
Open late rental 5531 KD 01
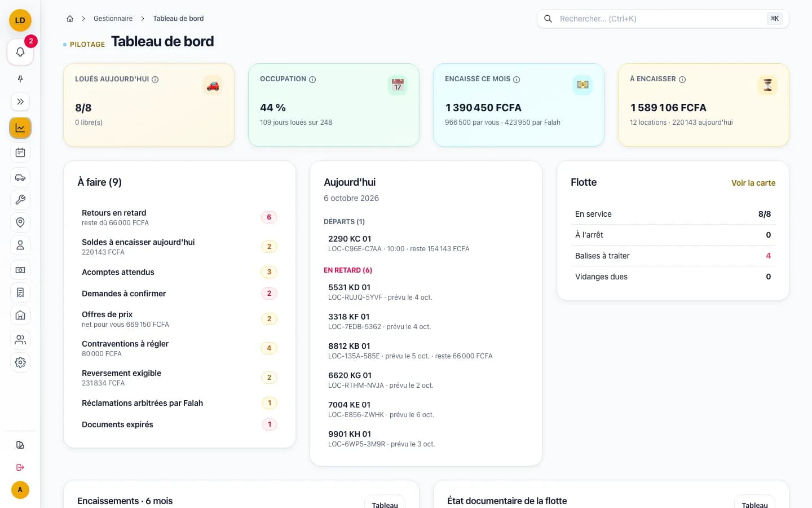tap(426, 292)
